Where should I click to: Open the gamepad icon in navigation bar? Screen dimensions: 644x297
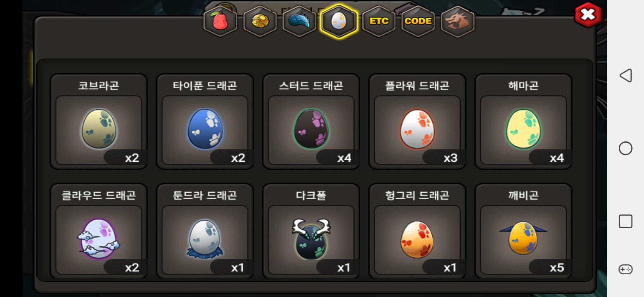(625, 269)
